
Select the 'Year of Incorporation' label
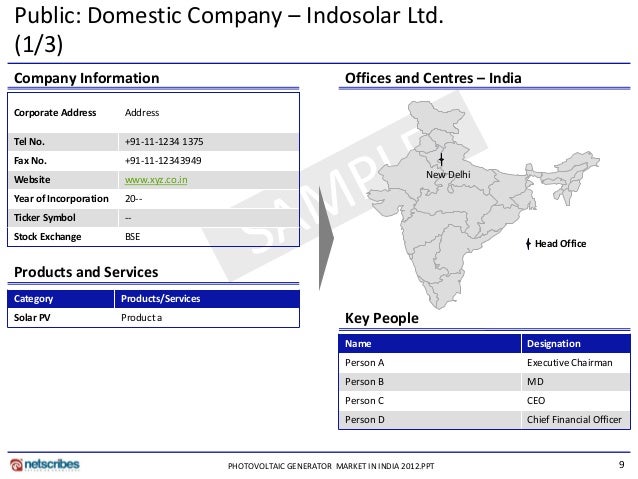coord(61,199)
